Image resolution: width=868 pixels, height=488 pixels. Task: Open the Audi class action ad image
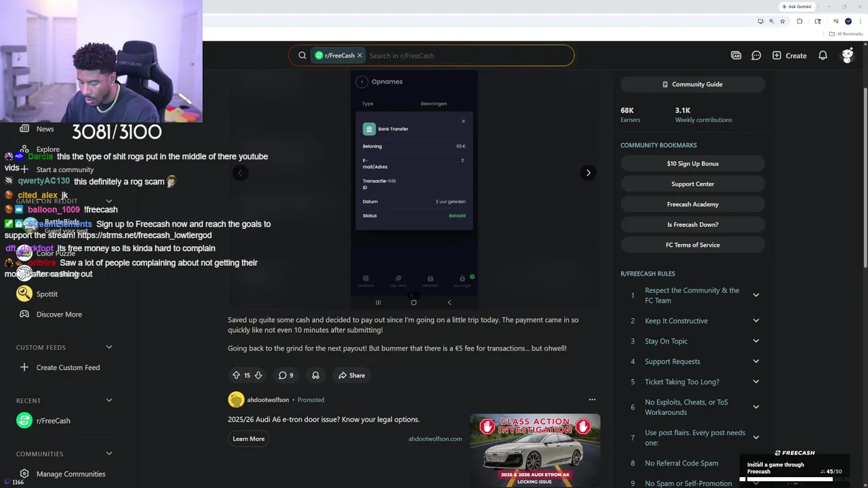535,450
